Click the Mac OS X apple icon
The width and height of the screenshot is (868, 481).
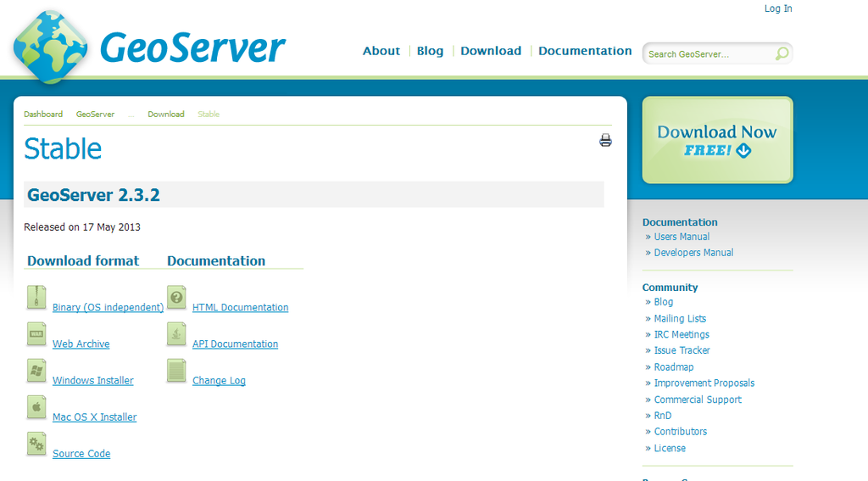(x=36, y=407)
